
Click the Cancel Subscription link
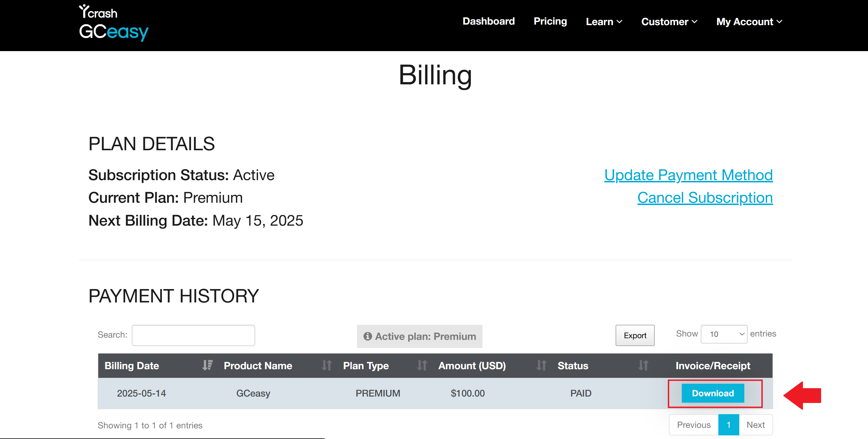tap(705, 198)
